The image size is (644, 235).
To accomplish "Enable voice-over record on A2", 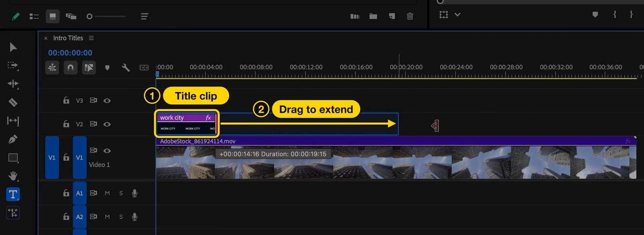I will click(134, 217).
